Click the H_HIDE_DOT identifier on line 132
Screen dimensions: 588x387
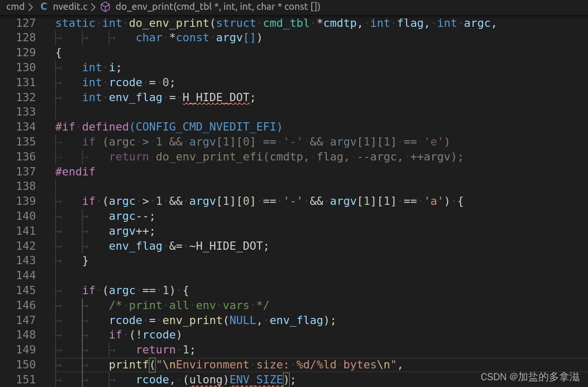click(x=216, y=98)
